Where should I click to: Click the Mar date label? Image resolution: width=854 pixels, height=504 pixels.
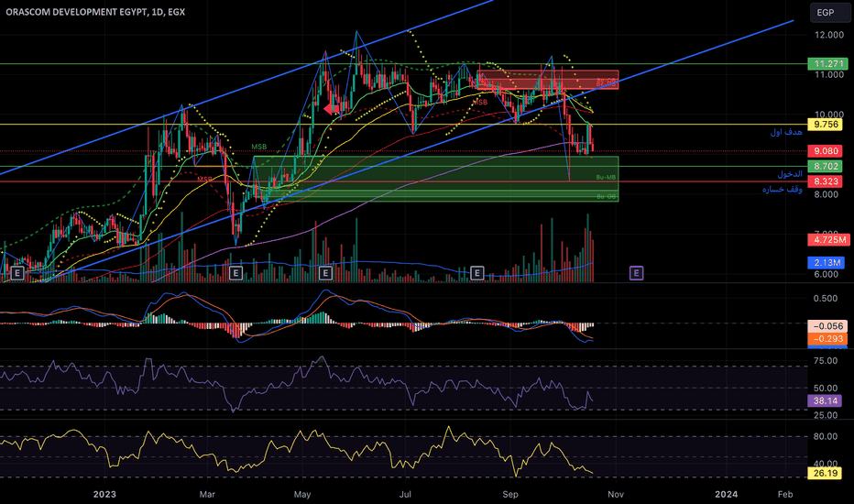point(207,494)
